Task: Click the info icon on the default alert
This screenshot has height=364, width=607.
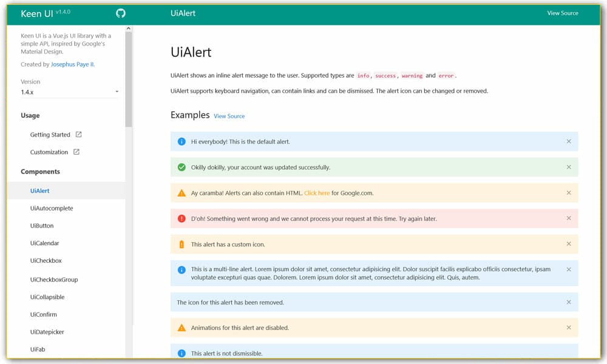Action: coord(181,141)
